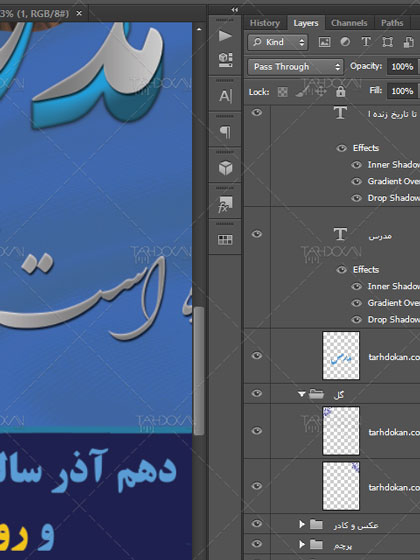Open the Paragraph panel icon

pyautogui.click(x=225, y=132)
